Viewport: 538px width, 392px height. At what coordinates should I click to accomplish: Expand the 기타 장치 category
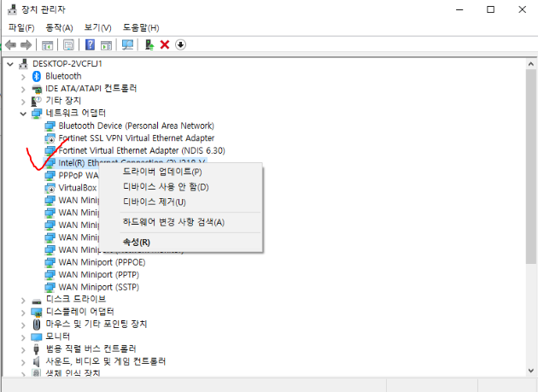pos(23,102)
